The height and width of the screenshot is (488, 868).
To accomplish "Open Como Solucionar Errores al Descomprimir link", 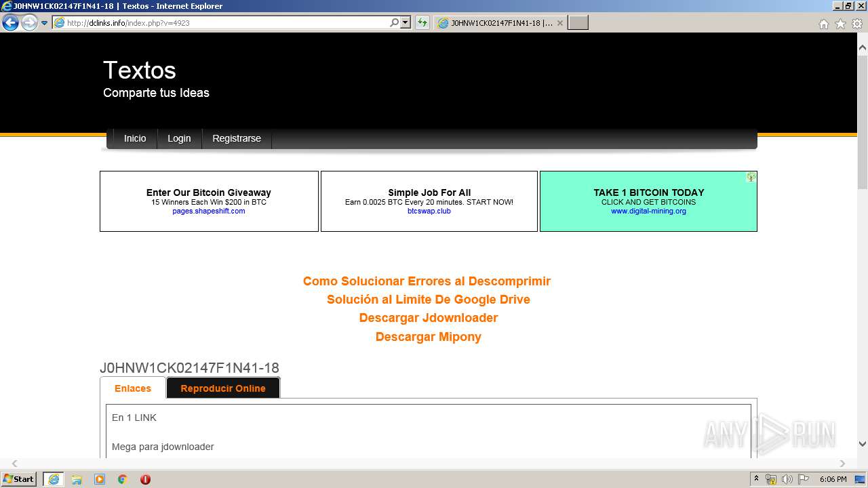I will [427, 281].
